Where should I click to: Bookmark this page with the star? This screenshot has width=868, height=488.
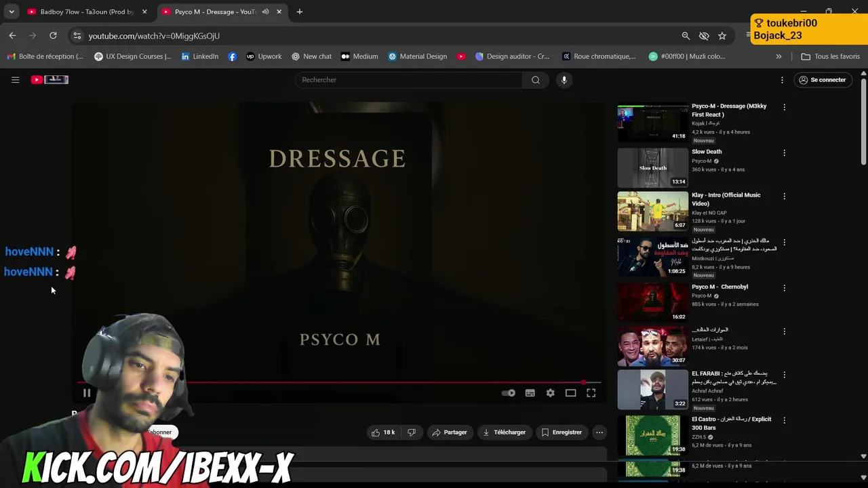tap(722, 36)
